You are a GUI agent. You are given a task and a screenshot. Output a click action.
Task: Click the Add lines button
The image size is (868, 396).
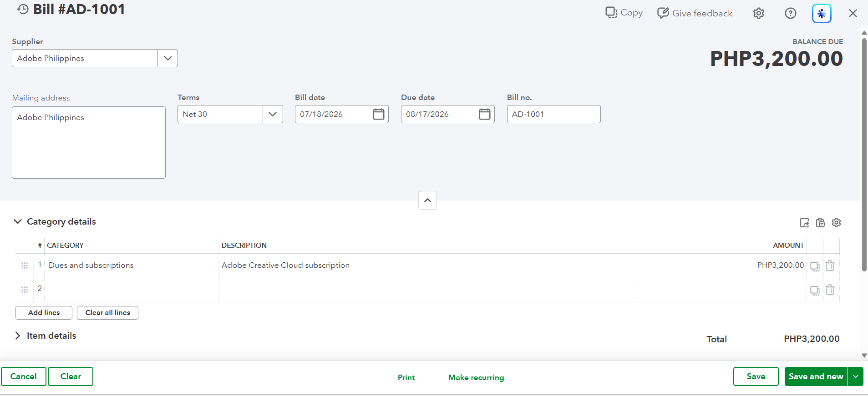tap(44, 313)
